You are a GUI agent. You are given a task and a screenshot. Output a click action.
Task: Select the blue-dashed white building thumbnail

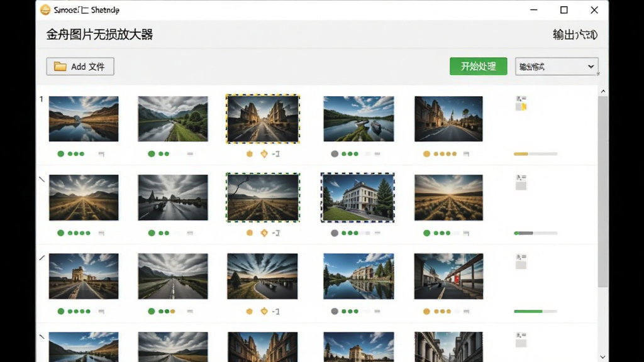tap(358, 197)
